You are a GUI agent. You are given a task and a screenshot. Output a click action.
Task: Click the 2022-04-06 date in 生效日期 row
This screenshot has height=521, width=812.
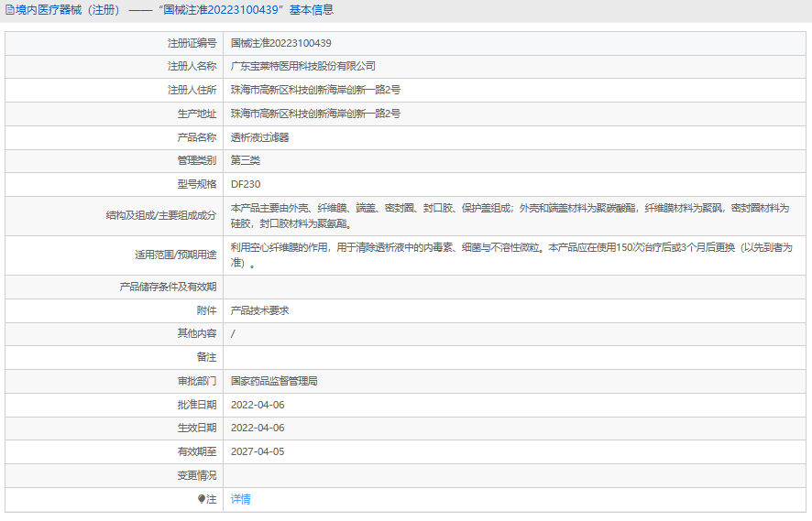[x=258, y=428]
